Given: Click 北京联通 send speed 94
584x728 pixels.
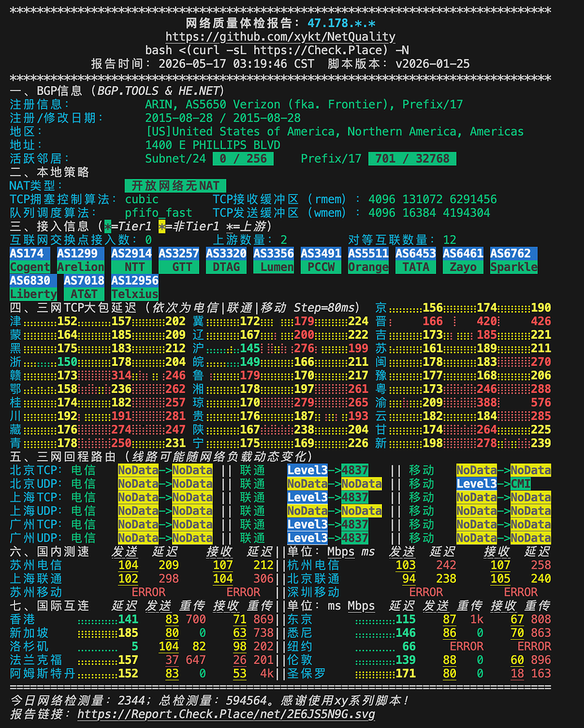Looking at the screenshot, I should point(409,579).
